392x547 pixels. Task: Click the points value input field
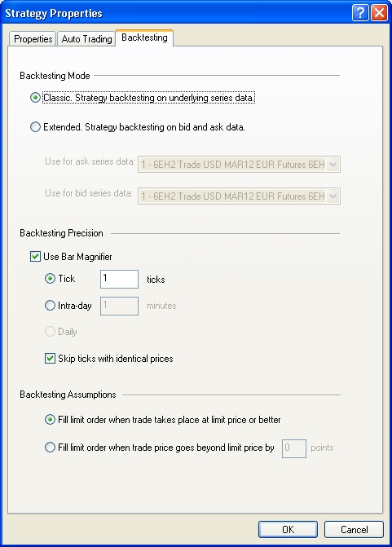pos(294,448)
